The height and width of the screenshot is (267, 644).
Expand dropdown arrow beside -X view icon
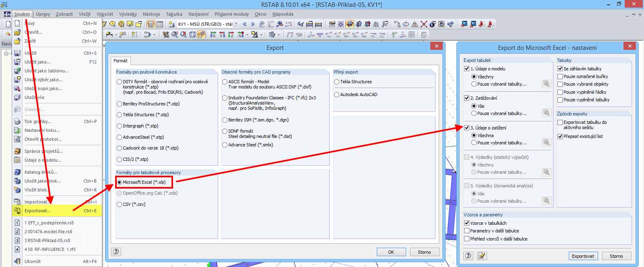tap(247, 35)
